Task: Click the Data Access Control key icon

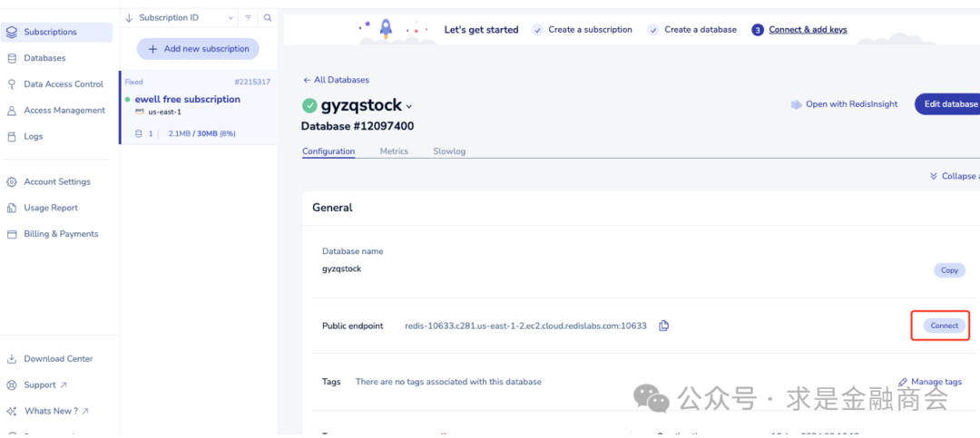Action: tap(11, 84)
